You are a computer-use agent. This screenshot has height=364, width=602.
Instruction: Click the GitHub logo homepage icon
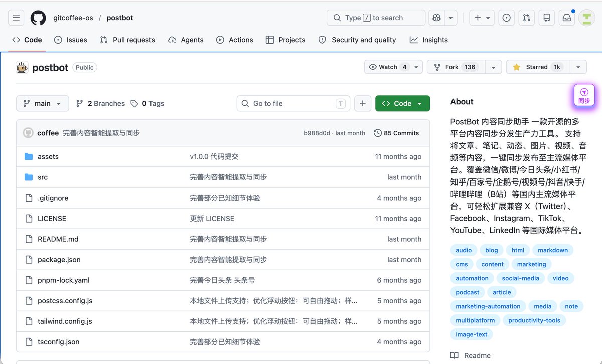(38, 18)
